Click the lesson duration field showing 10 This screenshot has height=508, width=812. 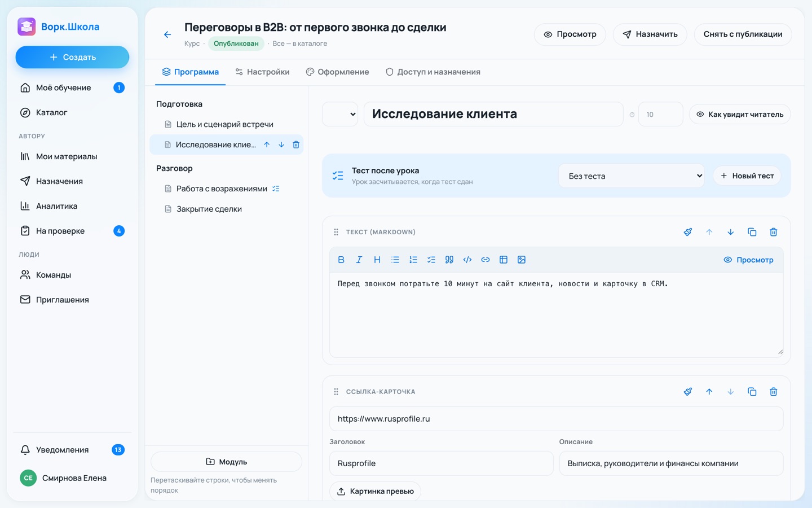660,114
